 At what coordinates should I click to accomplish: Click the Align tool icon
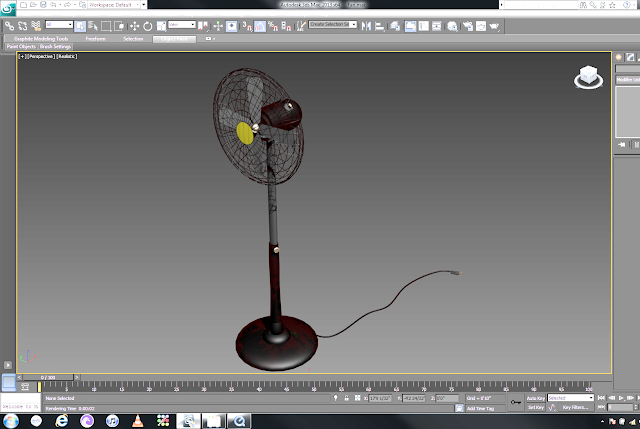pyautogui.click(x=380, y=26)
